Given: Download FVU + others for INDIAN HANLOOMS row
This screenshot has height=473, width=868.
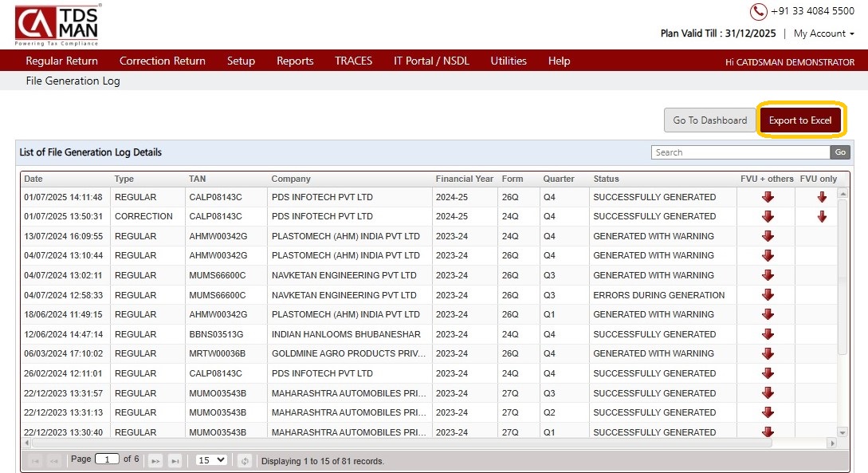Looking at the screenshot, I should tap(768, 334).
